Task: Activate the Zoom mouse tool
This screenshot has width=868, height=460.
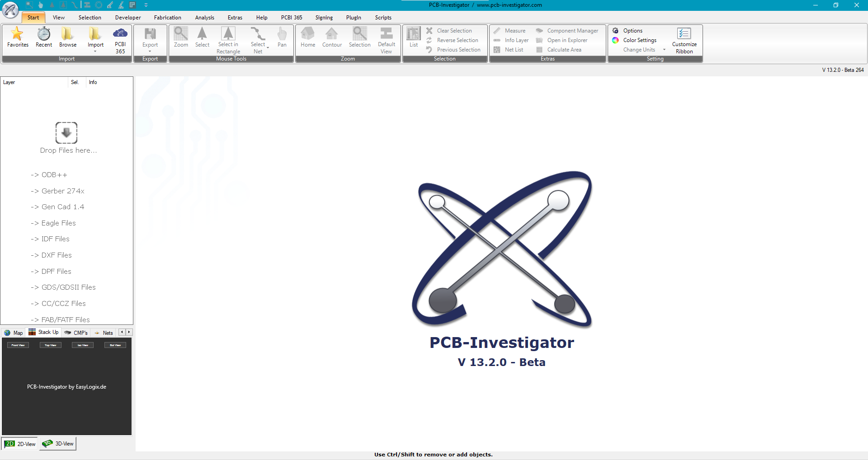Action: coord(181,37)
